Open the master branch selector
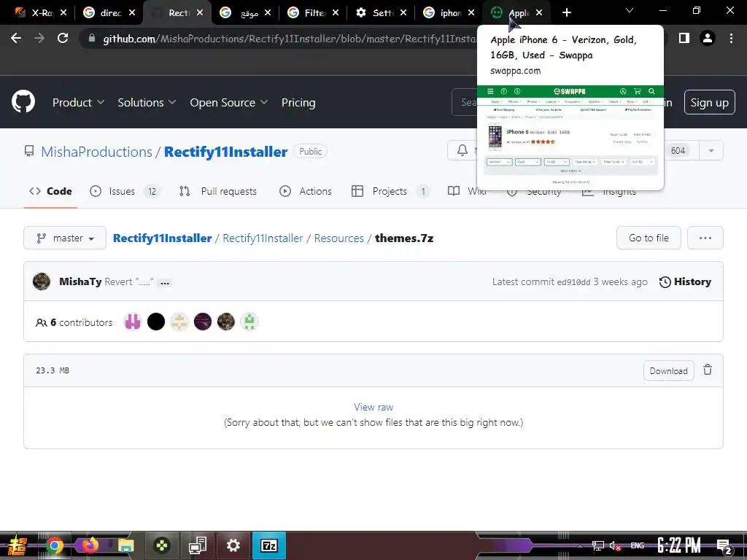 click(65, 238)
